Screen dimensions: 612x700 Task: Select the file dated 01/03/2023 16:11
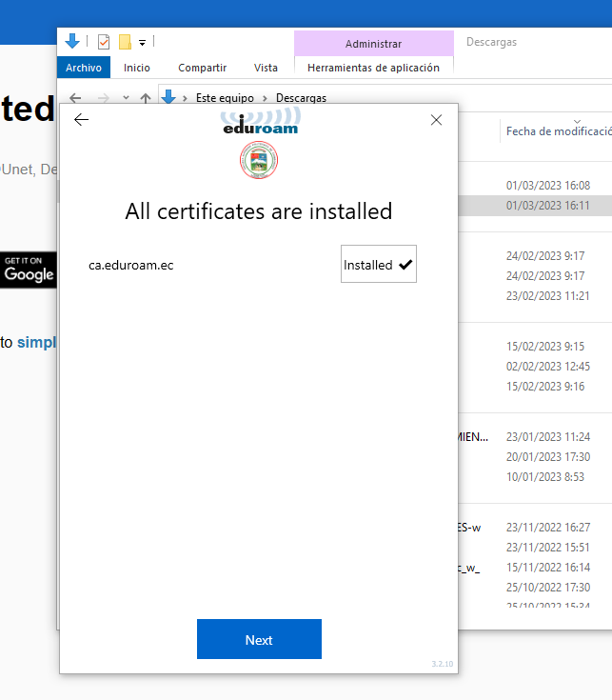coord(548,206)
